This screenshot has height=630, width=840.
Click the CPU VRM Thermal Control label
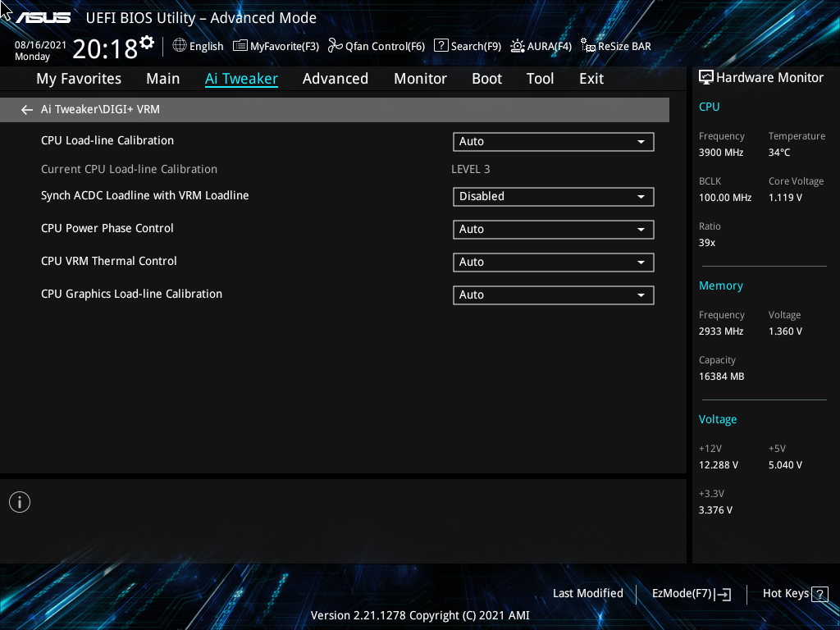click(109, 261)
